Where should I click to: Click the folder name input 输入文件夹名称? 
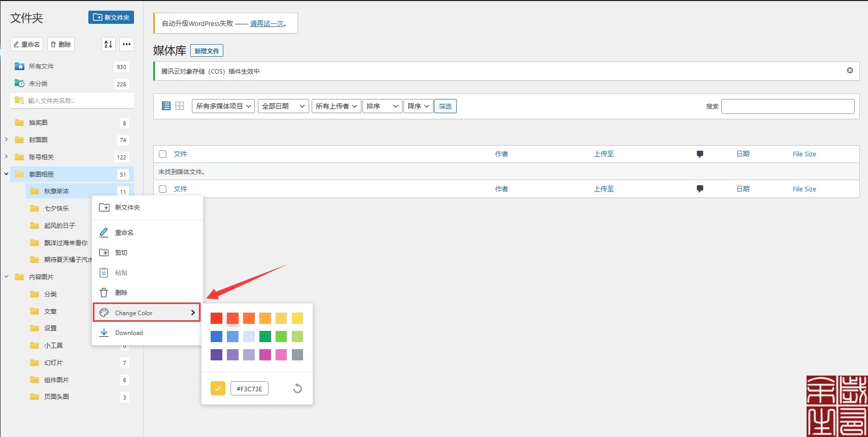coord(72,100)
